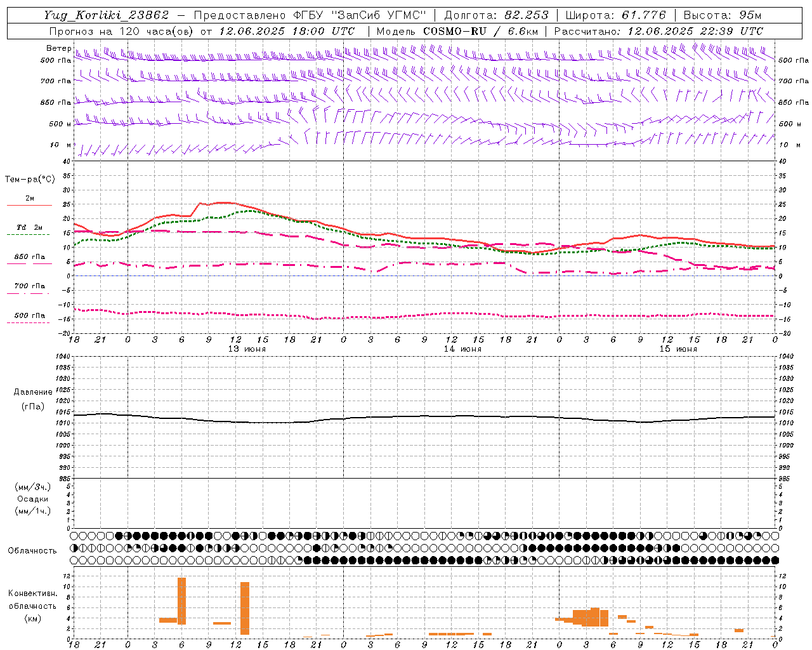The height and width of the screenshot is (650, 812).
Task: Click the COSMO-RU model name in header
Action: (455, 31)
